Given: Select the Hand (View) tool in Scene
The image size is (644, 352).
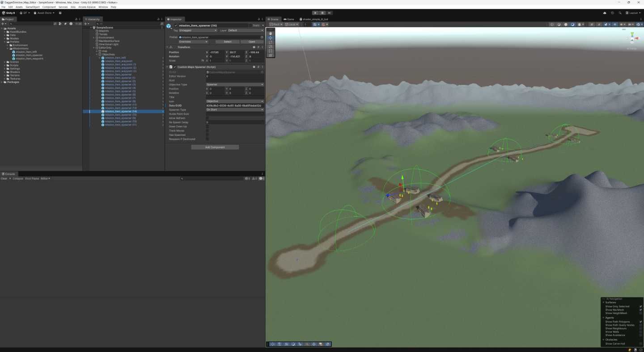Looking at the screenshot, I should tap(271, 34).
